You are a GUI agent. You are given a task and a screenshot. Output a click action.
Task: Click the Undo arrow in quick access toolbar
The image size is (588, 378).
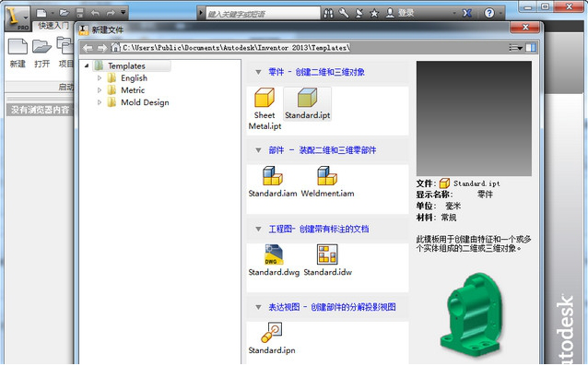click(95, 13)
